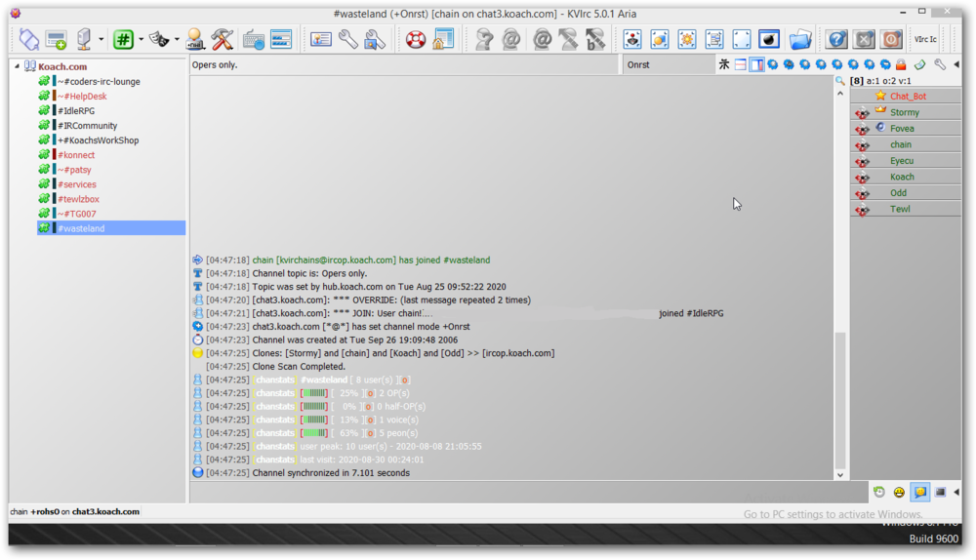The width and height of the screenshot is (976, 560).
Task: Toggle the second blue gear channel mode
Action: coord(789,64)
